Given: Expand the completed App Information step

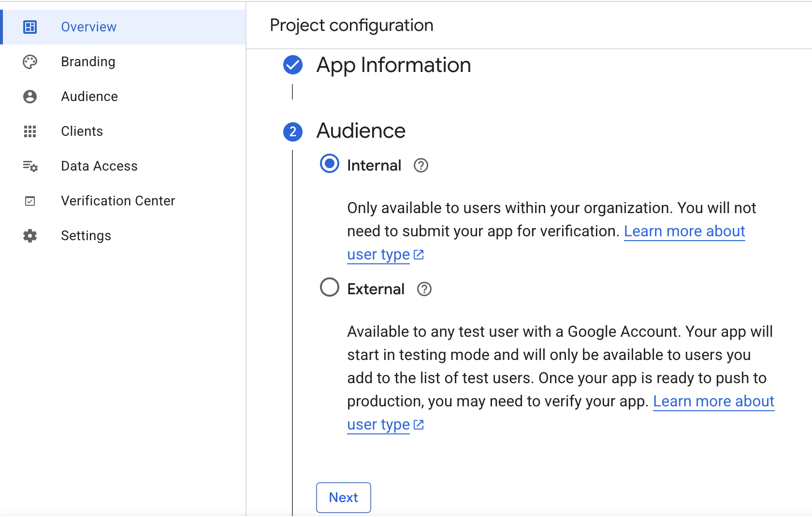Looking at the screenshot, I should (393, 65).
